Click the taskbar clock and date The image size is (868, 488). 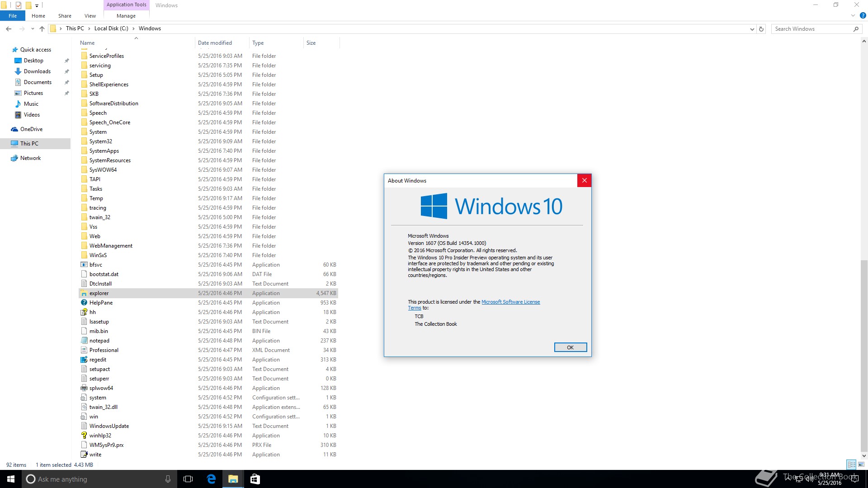(x=830, y=479)
